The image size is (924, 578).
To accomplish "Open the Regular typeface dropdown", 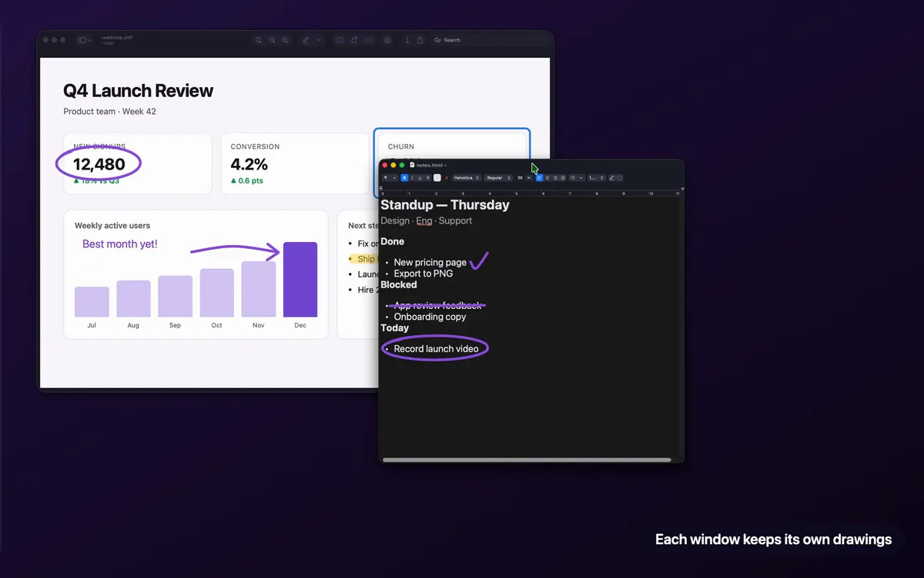I will (x=498, y=178).
